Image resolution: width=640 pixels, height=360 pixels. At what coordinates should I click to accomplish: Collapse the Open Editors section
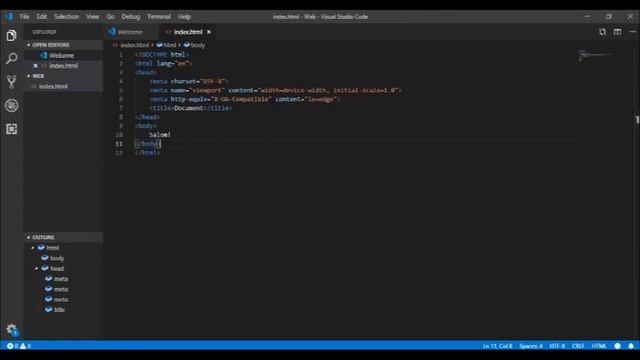63,45
